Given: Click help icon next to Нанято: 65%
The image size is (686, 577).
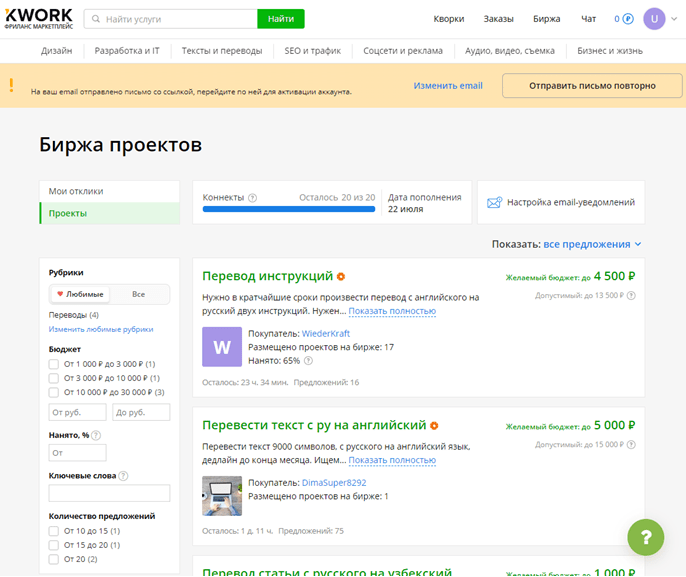Looking at the screenshot, I should pos(308,361).
